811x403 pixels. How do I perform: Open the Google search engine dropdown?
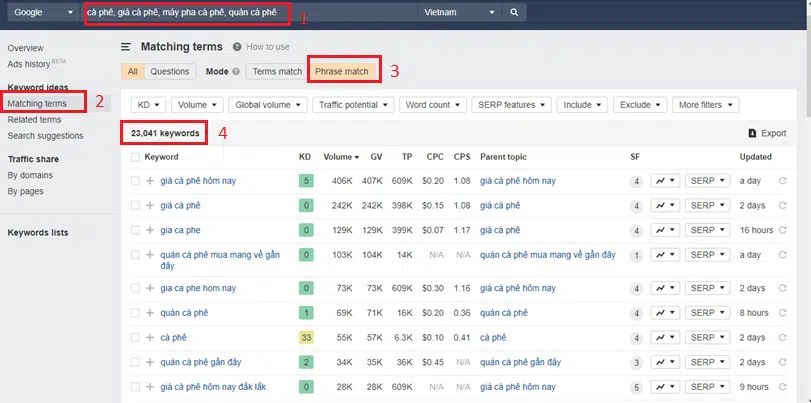point(43,12)
